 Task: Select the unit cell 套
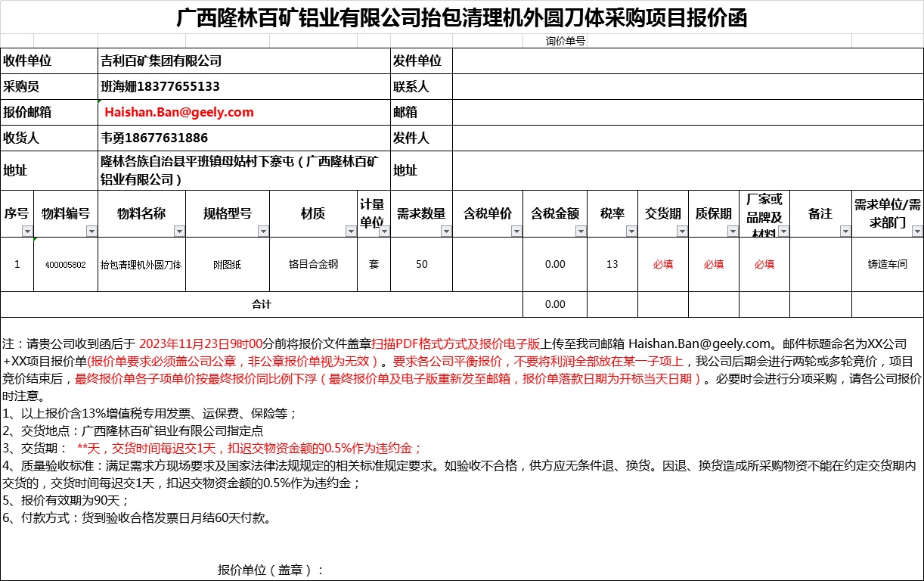tap(374, 264)
